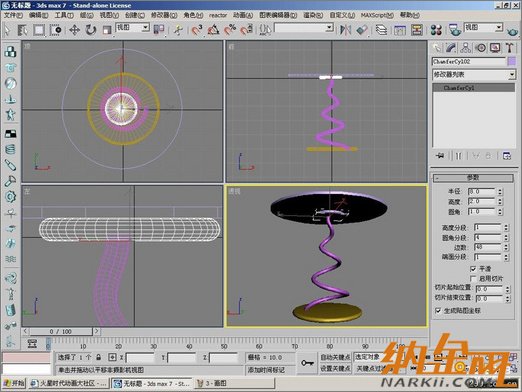Expand the 视图 reference coordinate dropdown
Screen dimensions: 522x392
[x=132, y=28]
